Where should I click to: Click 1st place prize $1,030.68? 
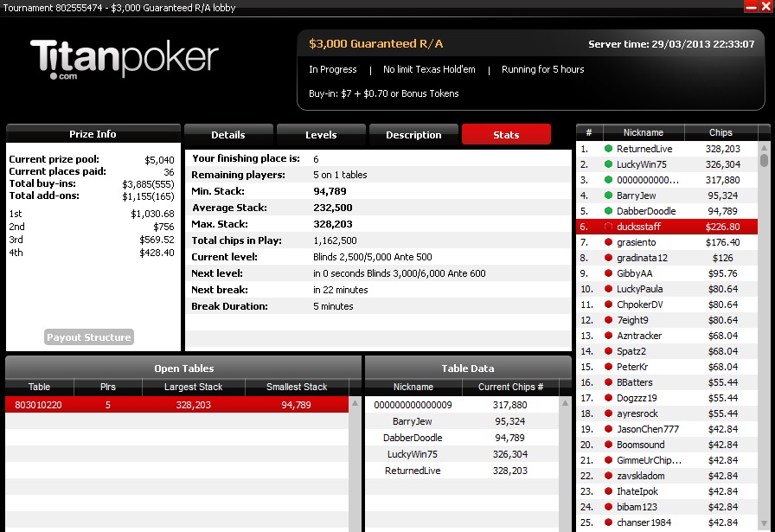(152, 214)
